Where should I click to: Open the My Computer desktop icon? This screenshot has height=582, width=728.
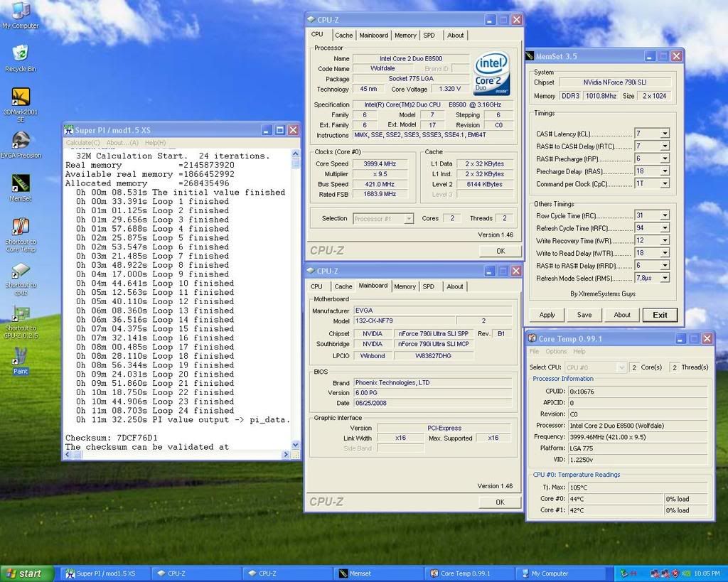click(x=21, y=15)
